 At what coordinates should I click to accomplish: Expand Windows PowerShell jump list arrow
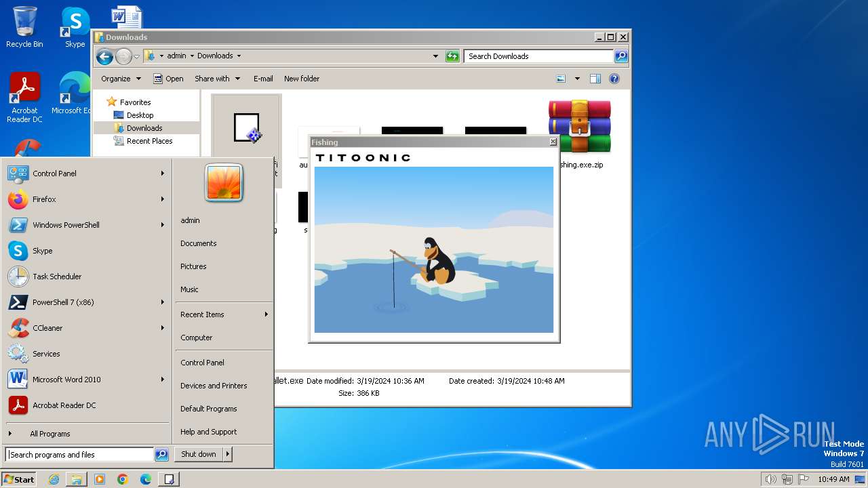click(163, 225)
